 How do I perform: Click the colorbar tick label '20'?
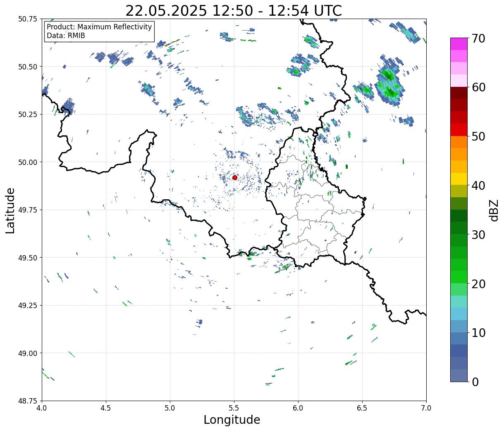478,284
